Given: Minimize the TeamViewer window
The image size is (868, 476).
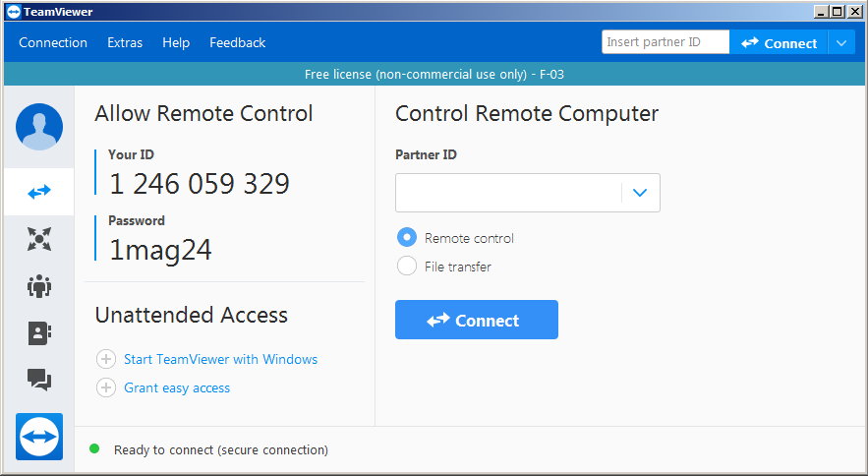Looking at the screenshot, I should [x=822, y=11].
